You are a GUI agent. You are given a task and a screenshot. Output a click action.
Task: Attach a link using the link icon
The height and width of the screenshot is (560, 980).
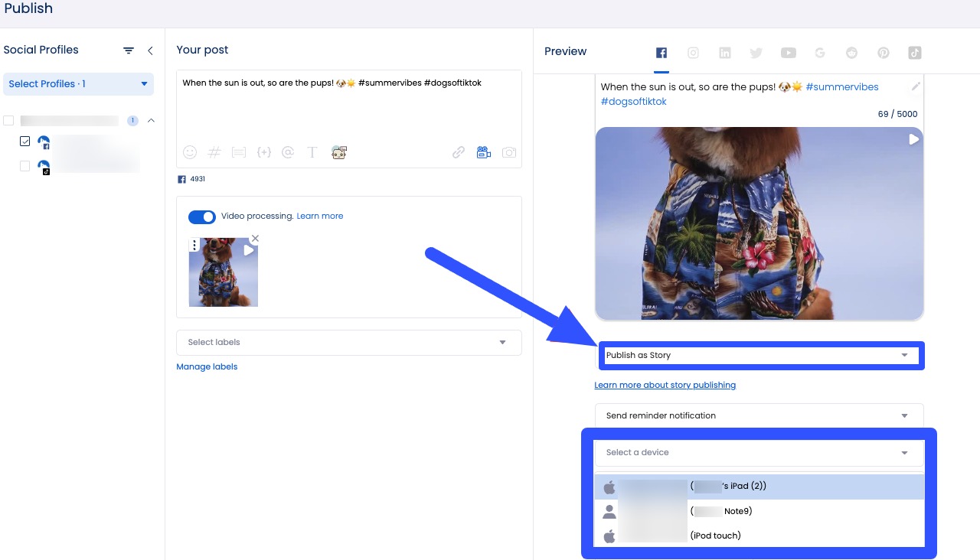[x=458, y=152]
